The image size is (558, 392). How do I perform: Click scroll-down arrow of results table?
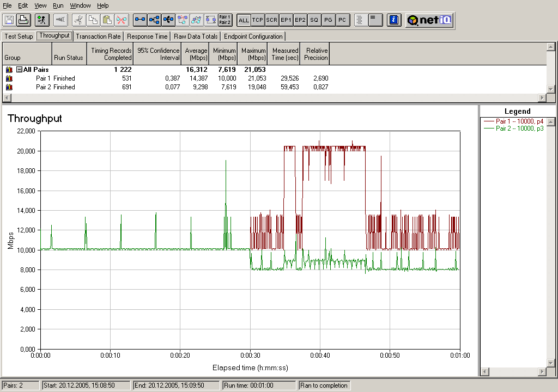[x=550, y=89]
